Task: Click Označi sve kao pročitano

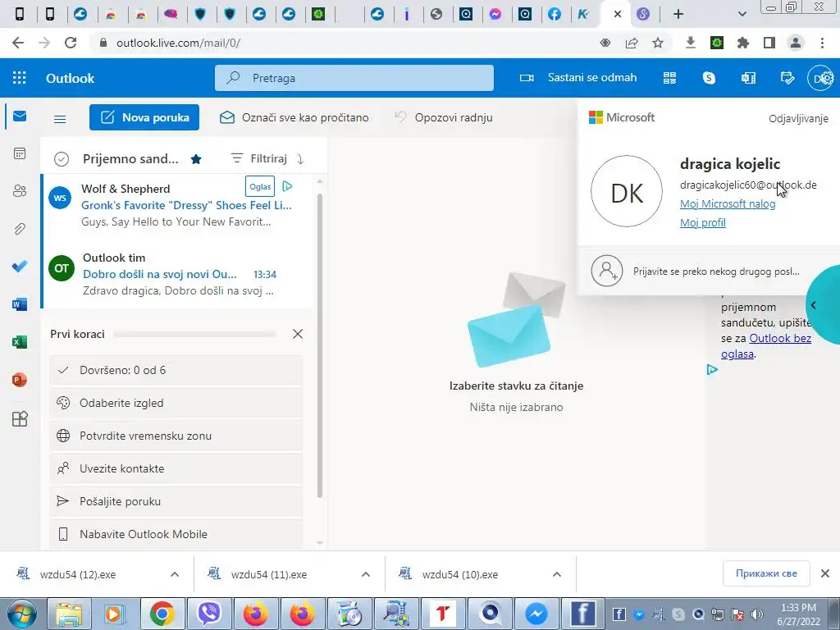Action: point(294,117)
